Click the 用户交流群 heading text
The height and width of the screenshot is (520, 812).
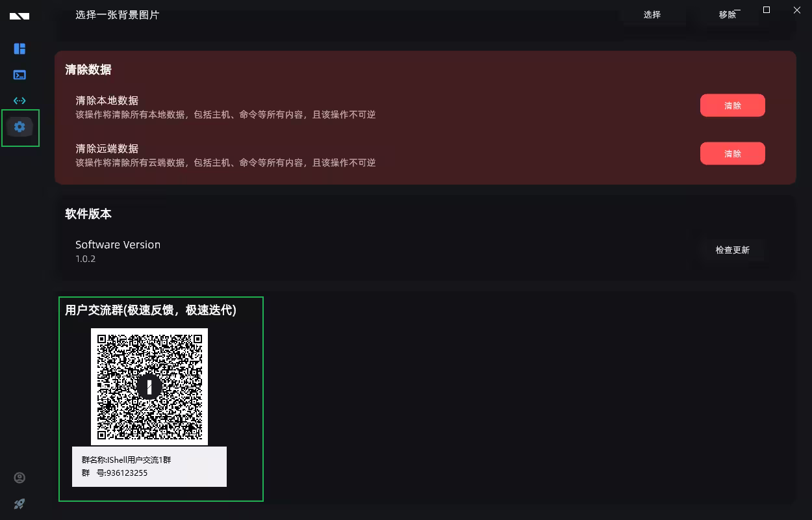[x=151, y=310]
